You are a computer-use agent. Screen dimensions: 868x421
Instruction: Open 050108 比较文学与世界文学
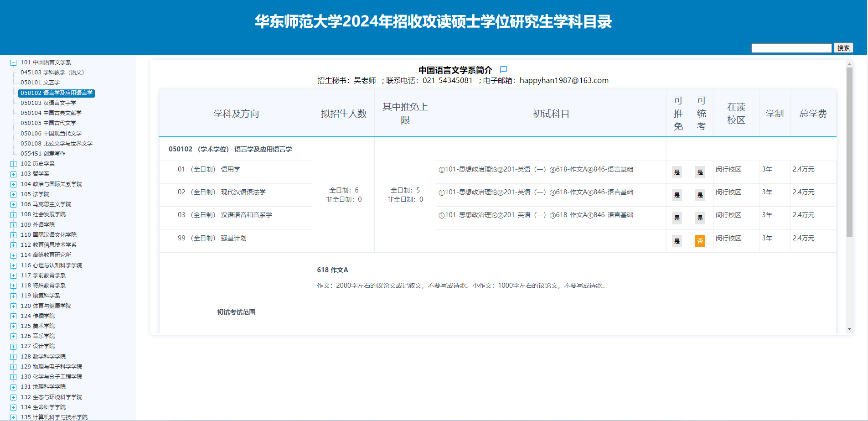coord(57,144)
